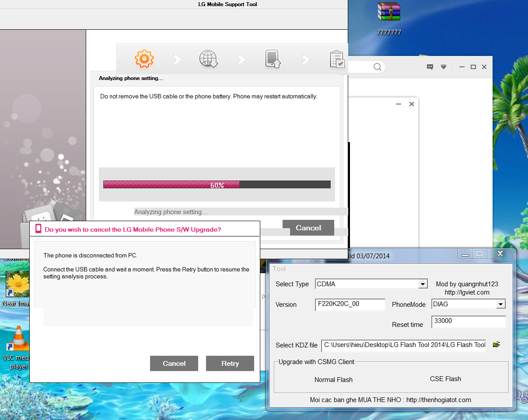Click the magnifier search icon in background window
This screenshot has height=420, width=528.
point(378,67)
